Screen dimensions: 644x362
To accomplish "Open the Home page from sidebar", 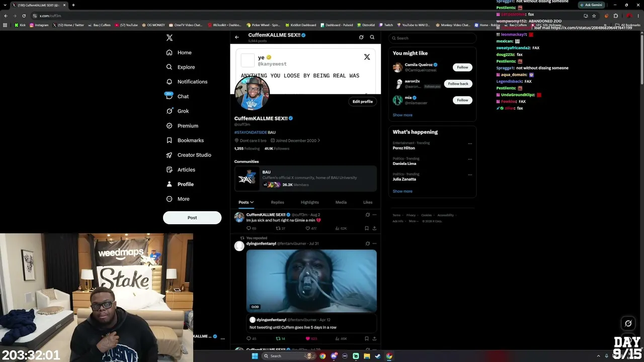I will tap(179, 52).
